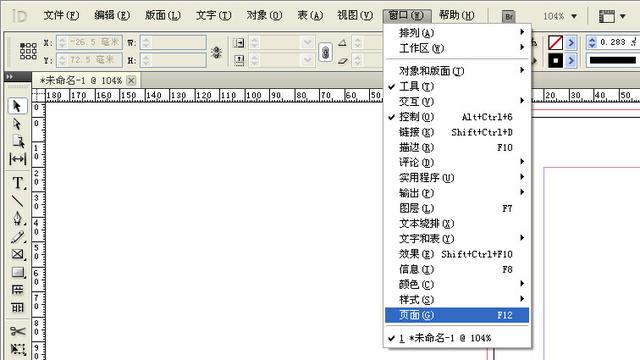Image resolution: width=640 pixels, height=360 pixels.
Task: Click the InDesign ID logo
Action: [19, 16]
